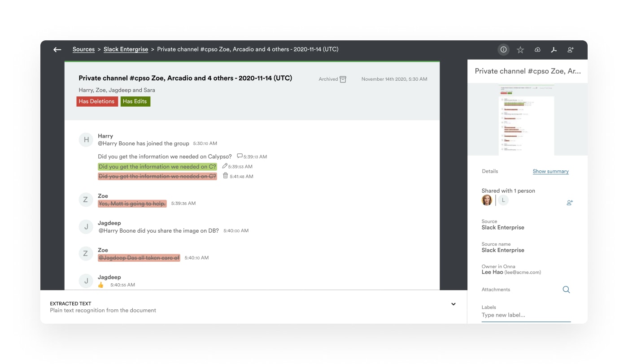Share with user icon in top bar
This screenshot has width=628, height=364.
(x=571, y=50)
